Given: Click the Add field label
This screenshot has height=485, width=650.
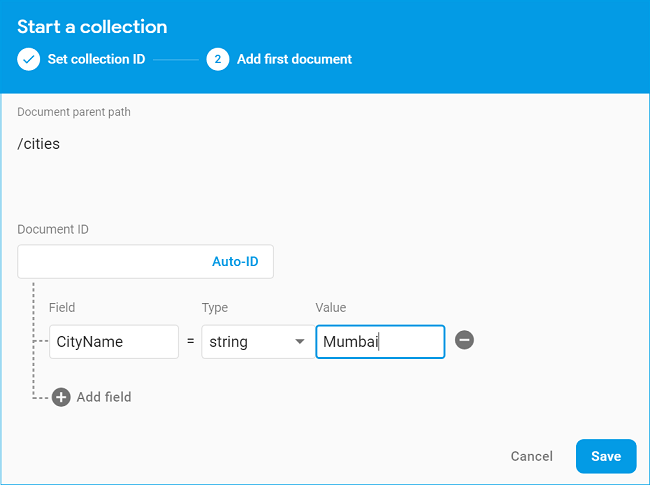Looking at the screenshot, I should click(104, 397).
